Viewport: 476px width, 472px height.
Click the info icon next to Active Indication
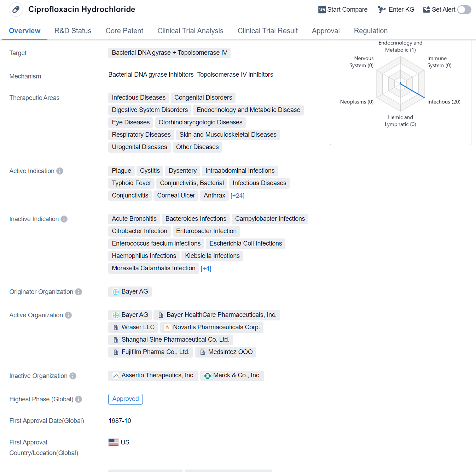pos(60,171)
